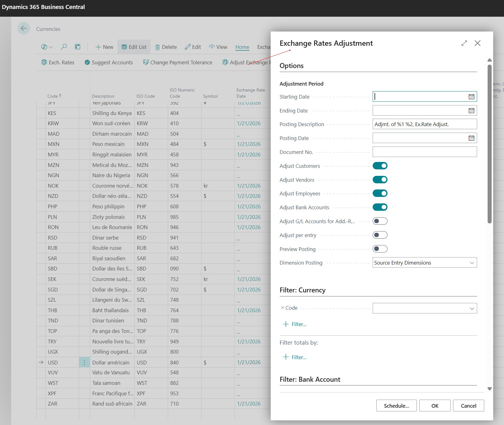Expand the dialog to full screen

point(464,43)
